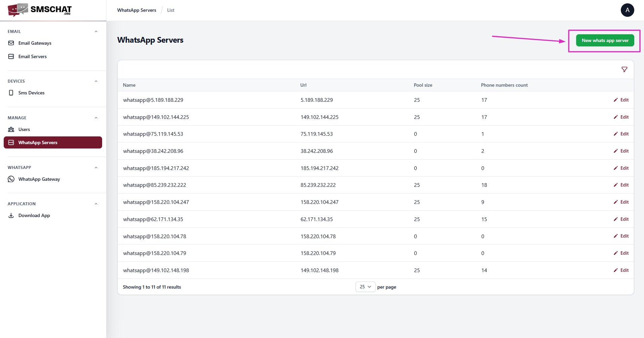Click the Name column header
644x338 pixels.
(129, 85)
